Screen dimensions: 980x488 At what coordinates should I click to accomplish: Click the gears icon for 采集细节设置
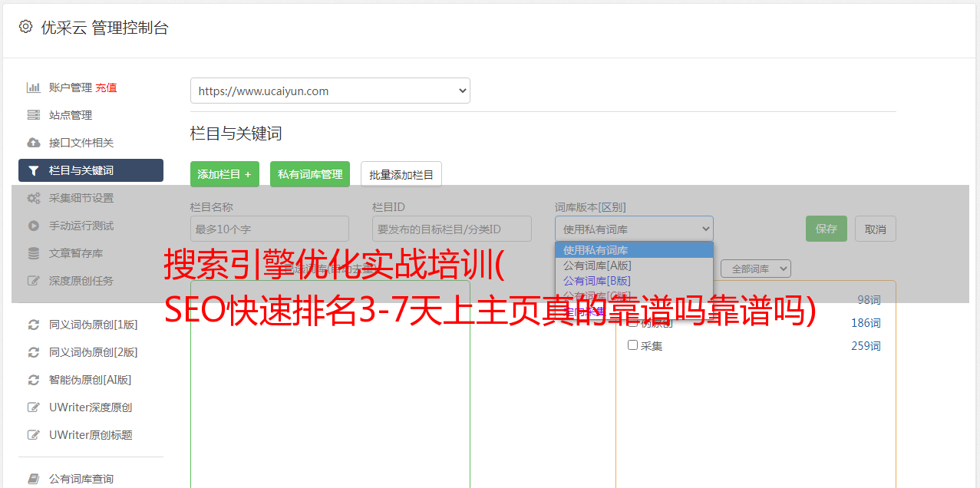click(34, 198)
